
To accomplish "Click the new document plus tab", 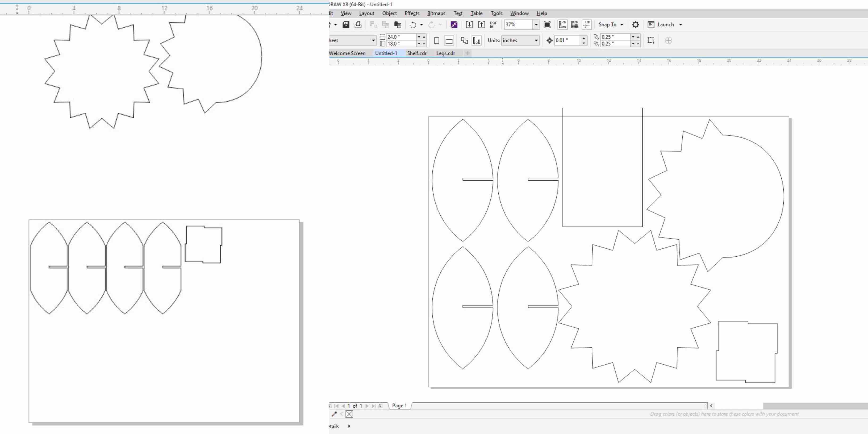I will pyautogui.click(x=467, y=53).
